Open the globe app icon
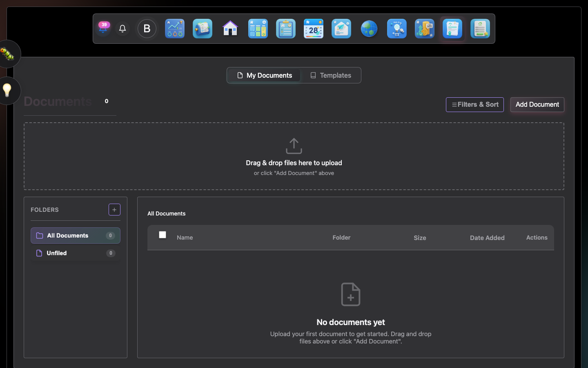 coord(369,29)
